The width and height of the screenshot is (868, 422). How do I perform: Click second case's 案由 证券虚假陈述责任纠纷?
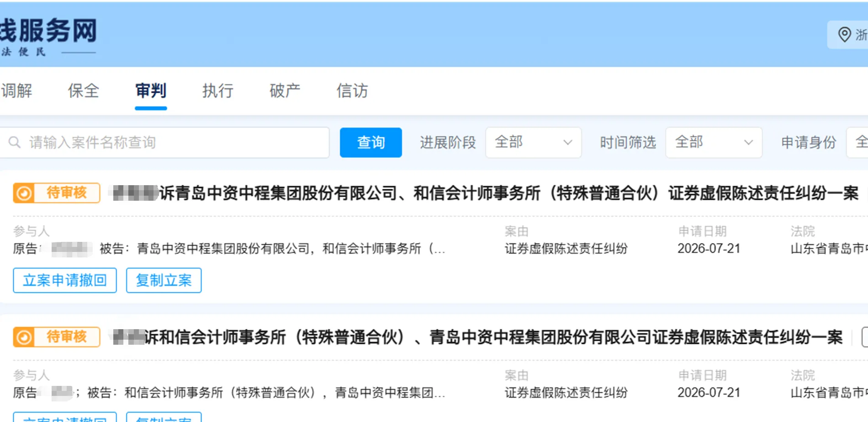(x=566, y=393)
